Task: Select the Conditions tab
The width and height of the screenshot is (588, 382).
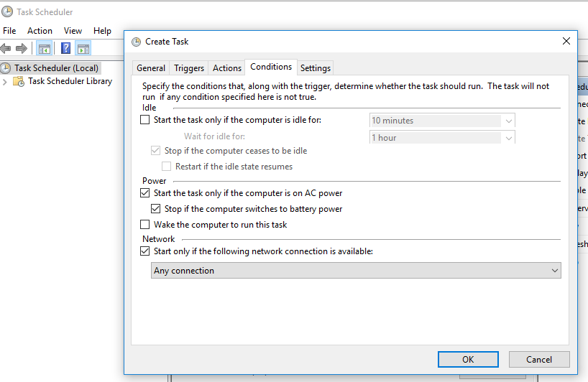Action: pyautogui.click(x=271, y=67)
